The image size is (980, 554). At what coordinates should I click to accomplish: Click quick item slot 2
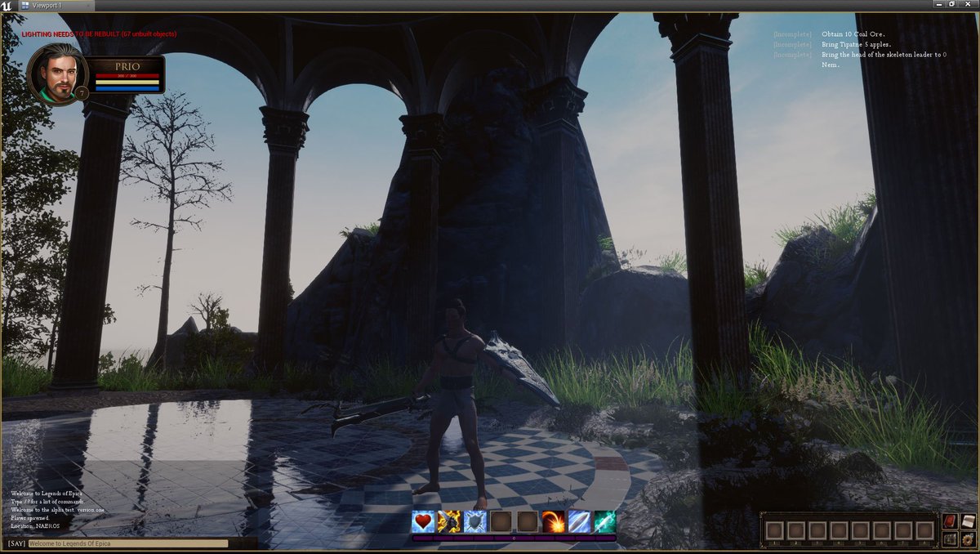(796, 531)
